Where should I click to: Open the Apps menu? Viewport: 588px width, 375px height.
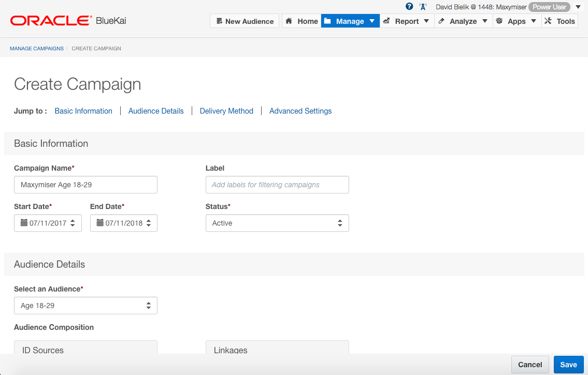tap(517, 21)
